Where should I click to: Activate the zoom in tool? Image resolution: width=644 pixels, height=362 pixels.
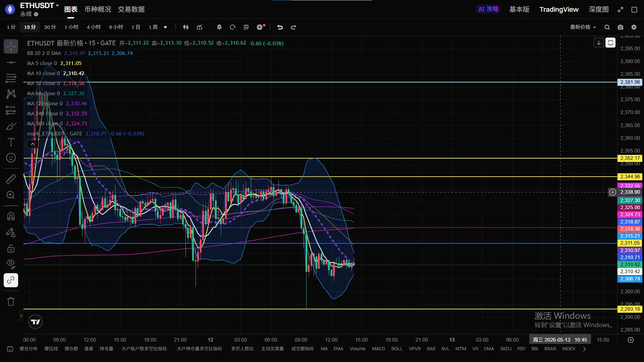(x=11, y=195)
